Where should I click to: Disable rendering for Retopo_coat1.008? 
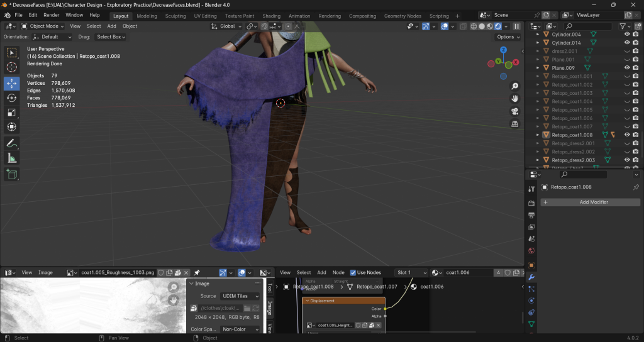[635, 135]
